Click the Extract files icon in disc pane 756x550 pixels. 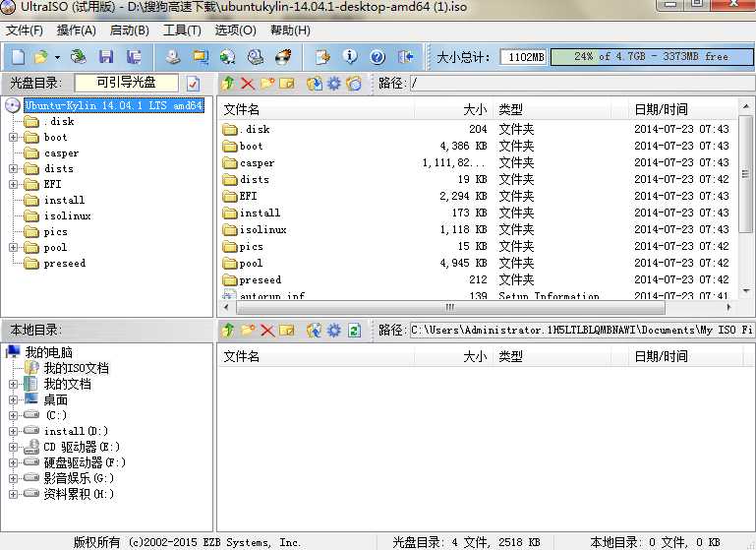click(x=314, y=84)
